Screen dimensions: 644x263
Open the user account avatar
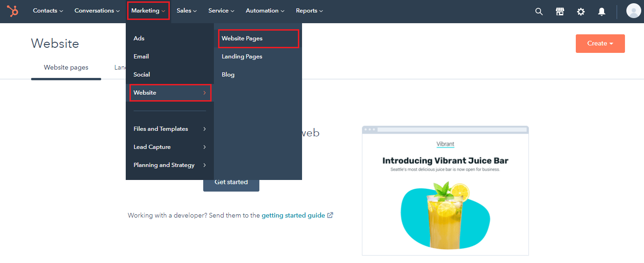tap(633, 11)
